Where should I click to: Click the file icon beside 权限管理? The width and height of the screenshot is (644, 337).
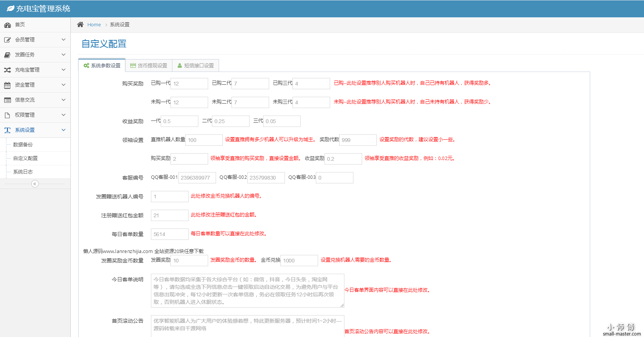(8, 115)
